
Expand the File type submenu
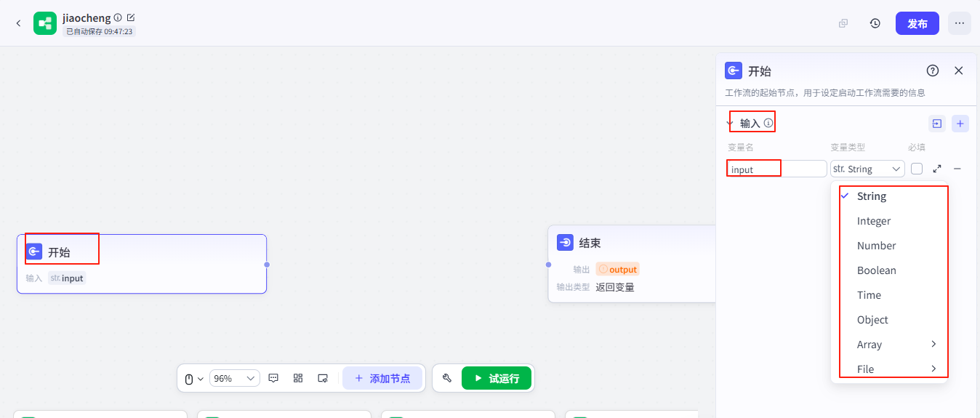coord(889,369)
